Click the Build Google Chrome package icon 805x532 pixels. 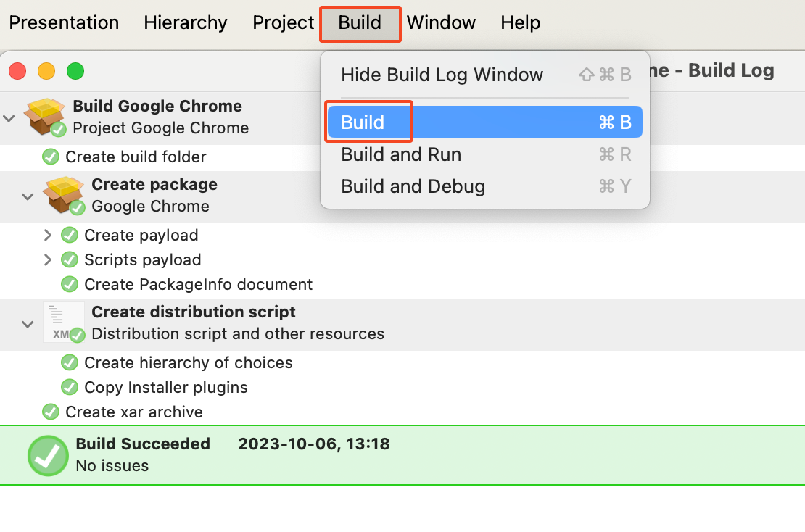click(x=45, y=117)
